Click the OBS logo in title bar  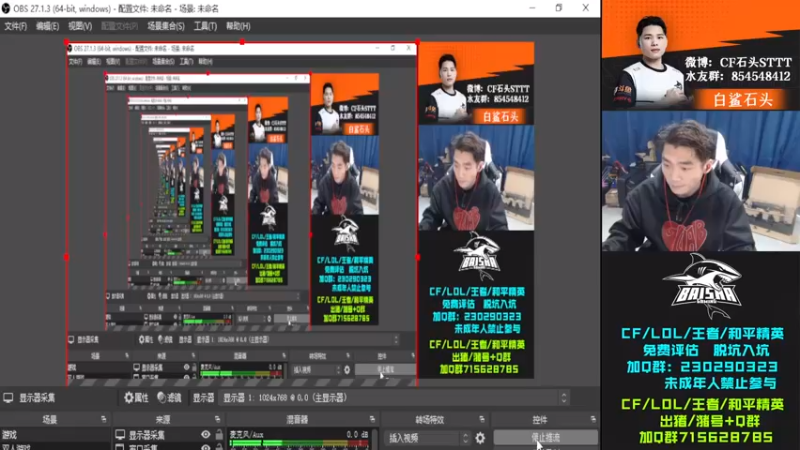tap(6, 8)
